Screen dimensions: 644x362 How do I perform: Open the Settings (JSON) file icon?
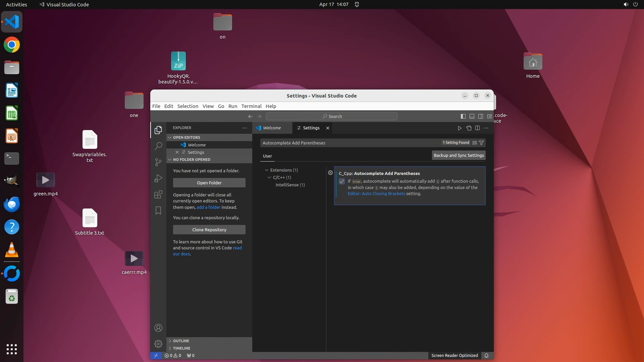[469, 128]
